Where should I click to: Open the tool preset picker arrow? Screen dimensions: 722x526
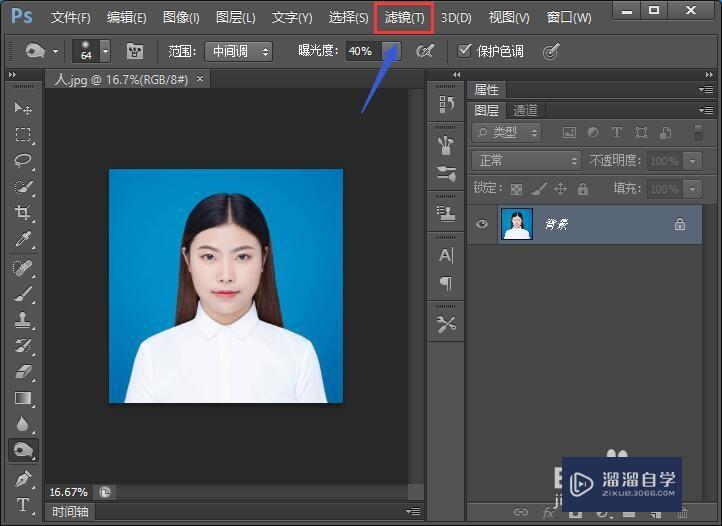pos(55,51)
